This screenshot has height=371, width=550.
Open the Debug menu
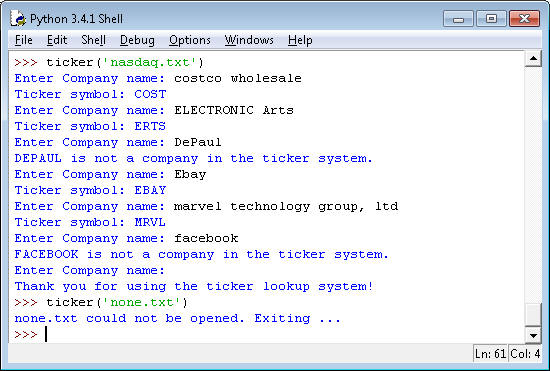(x=137, y=40)
